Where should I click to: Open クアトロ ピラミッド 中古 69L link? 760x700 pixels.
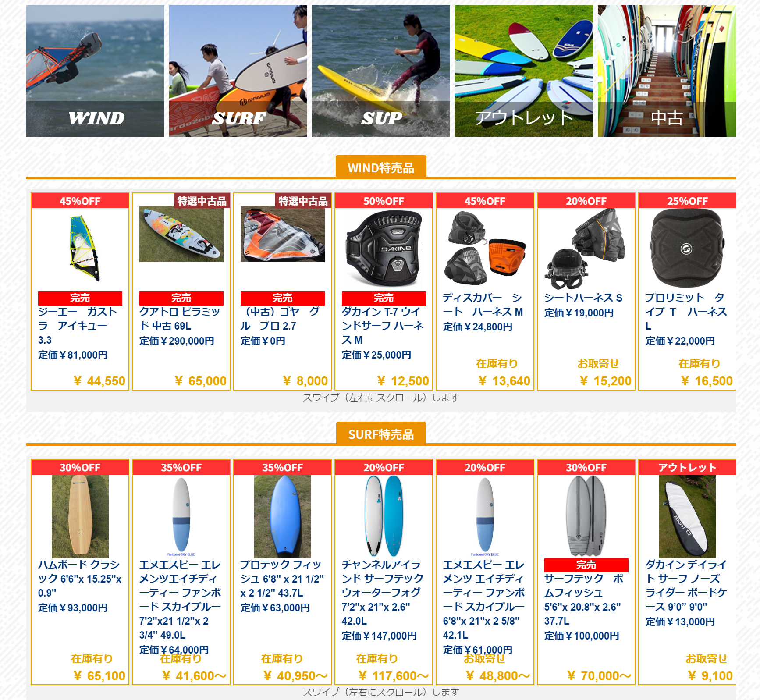(180, 319)
